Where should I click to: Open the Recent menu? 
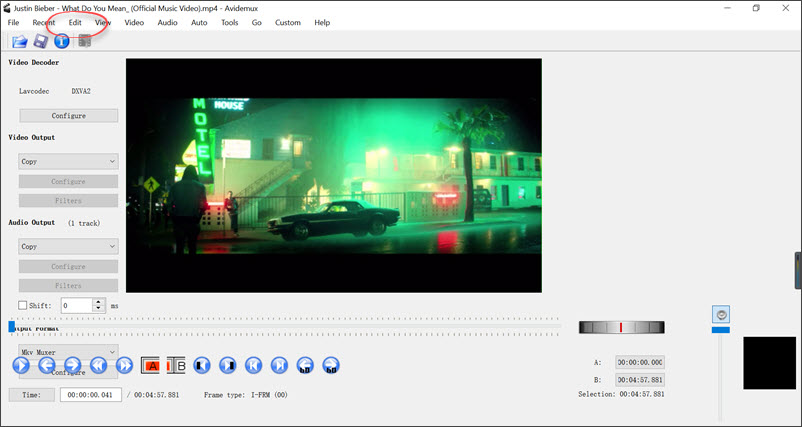[44, 23]
